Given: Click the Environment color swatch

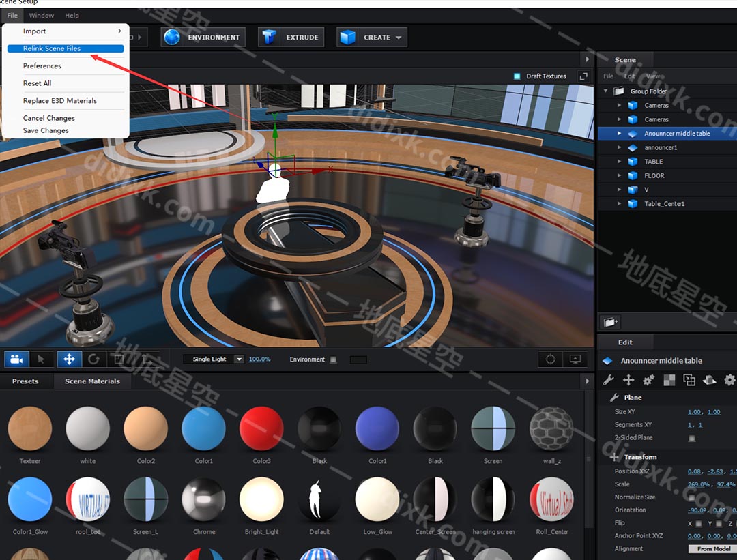Looking at the screenshot, I should click(358, 359).
